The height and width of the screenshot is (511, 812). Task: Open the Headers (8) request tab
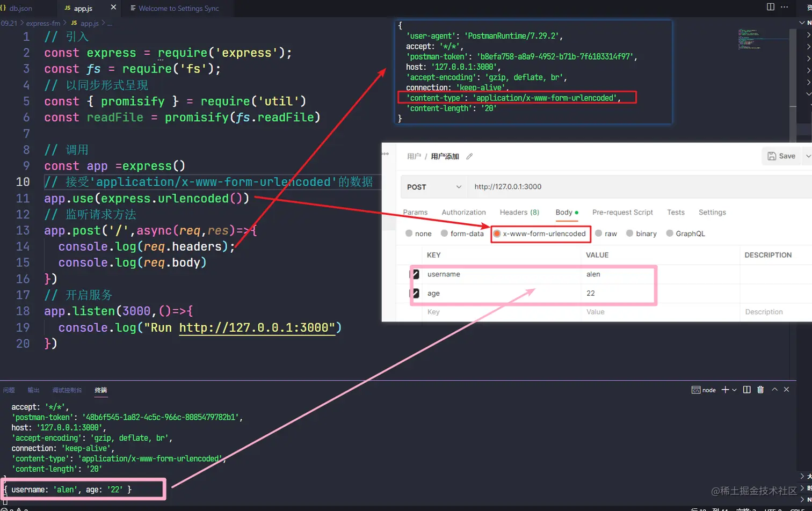519,212
